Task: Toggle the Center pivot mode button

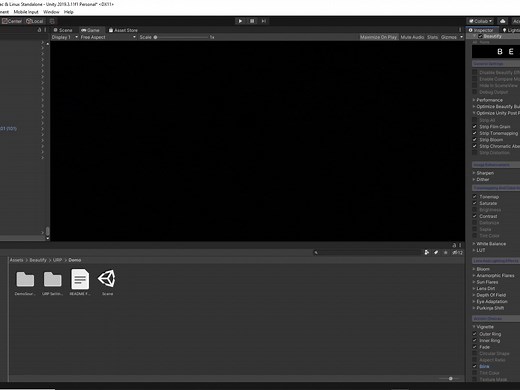Action: click(12, 21)
